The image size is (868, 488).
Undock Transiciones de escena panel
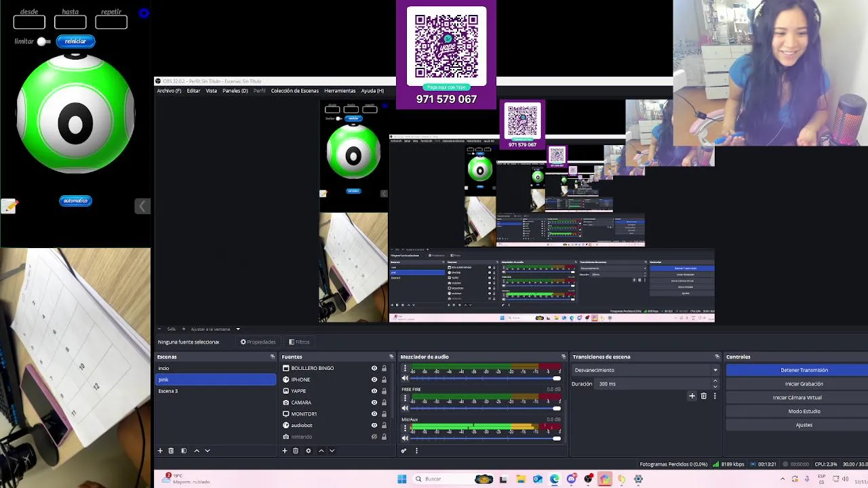pos(717,357)
